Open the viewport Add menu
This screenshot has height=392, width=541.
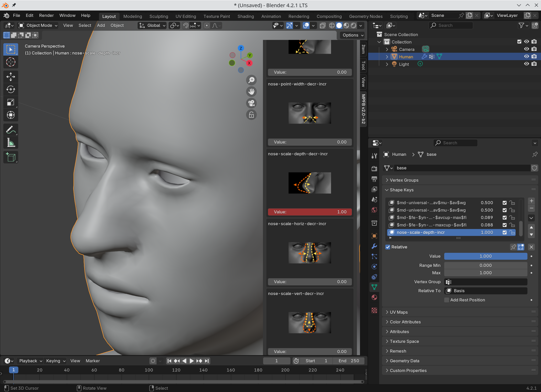[101, 25]
